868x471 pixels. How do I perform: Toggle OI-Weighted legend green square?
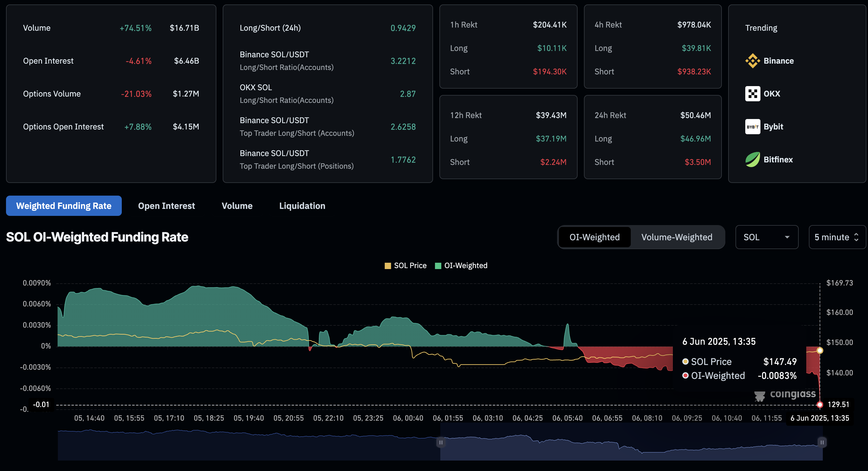438,266
